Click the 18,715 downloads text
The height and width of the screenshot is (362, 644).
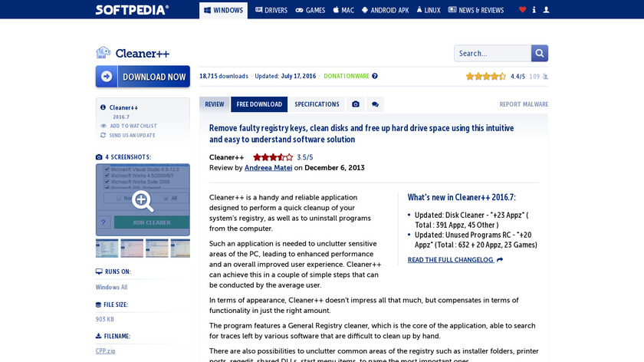click(224, 76)
